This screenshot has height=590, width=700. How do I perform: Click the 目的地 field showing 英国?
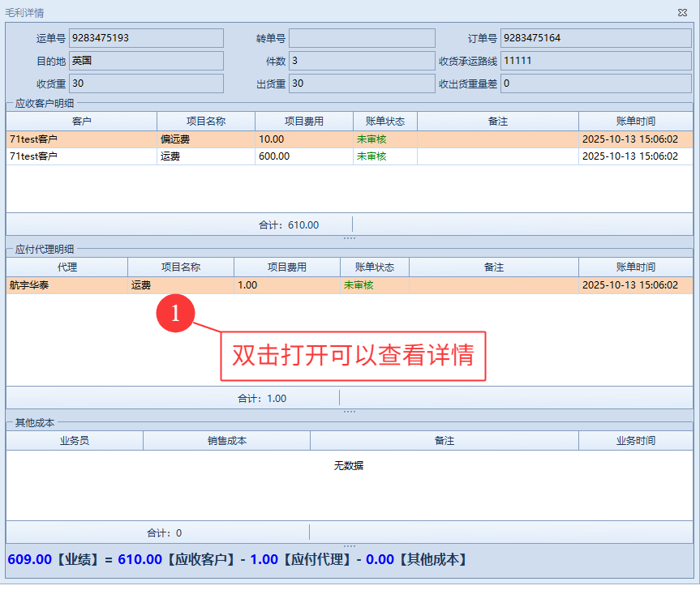point(146,61)
